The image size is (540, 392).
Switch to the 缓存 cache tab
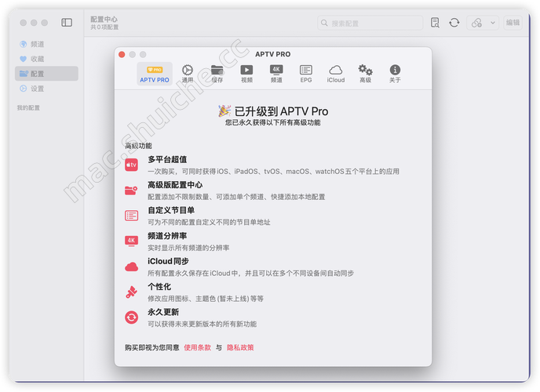point(217,74)
